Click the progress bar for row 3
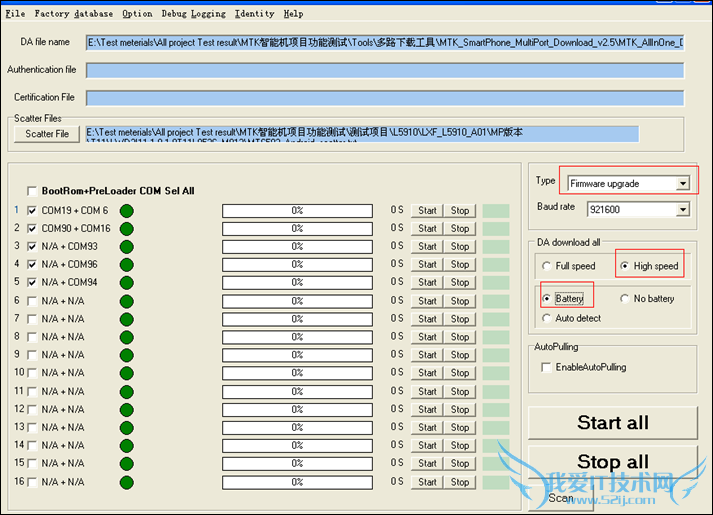 pos(297,247)
